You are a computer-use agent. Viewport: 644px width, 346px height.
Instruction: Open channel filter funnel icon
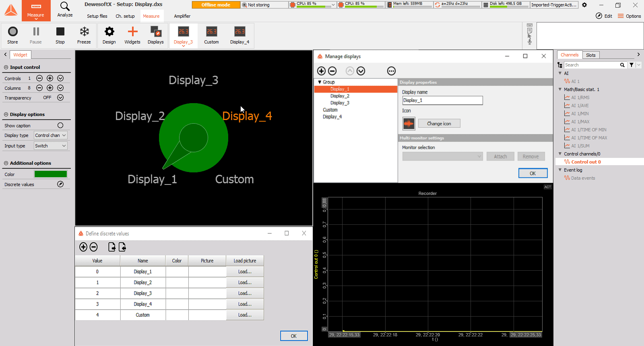(x=632, y=65)
